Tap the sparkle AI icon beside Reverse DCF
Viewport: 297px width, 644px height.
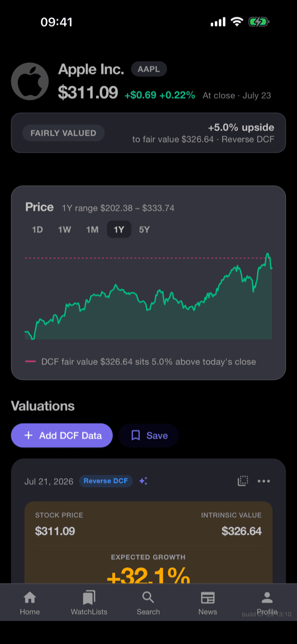(143, 481)
